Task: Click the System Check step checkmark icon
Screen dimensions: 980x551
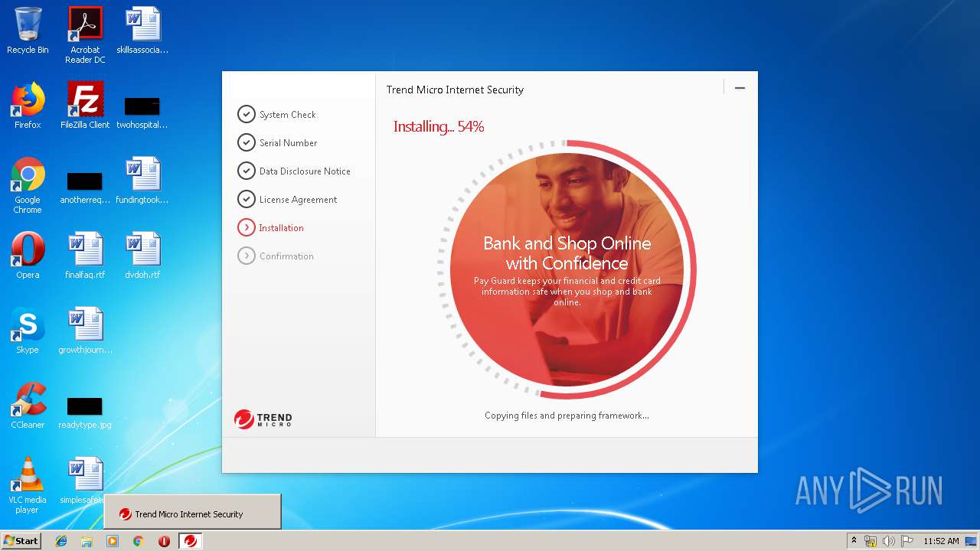Action: click(246, 114)
